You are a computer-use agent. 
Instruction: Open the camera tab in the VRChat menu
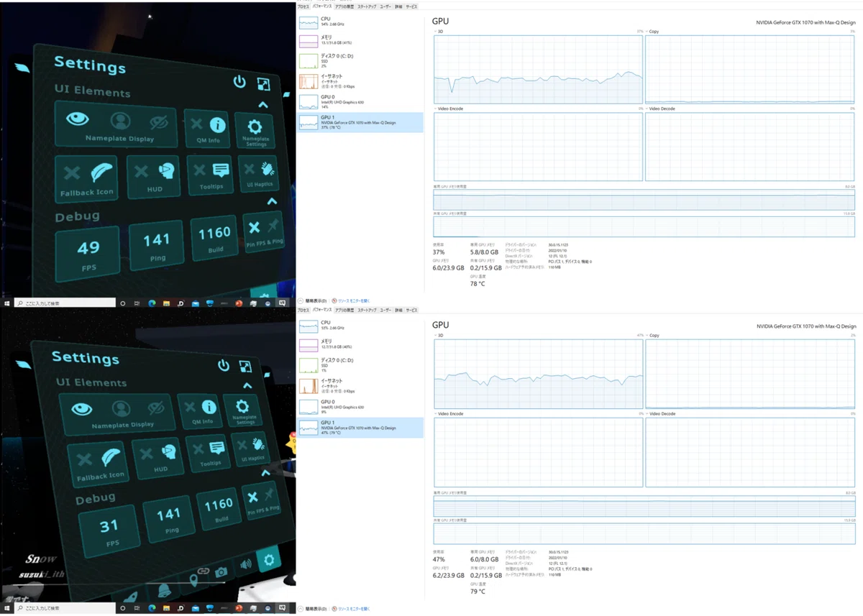pos(222,572)
